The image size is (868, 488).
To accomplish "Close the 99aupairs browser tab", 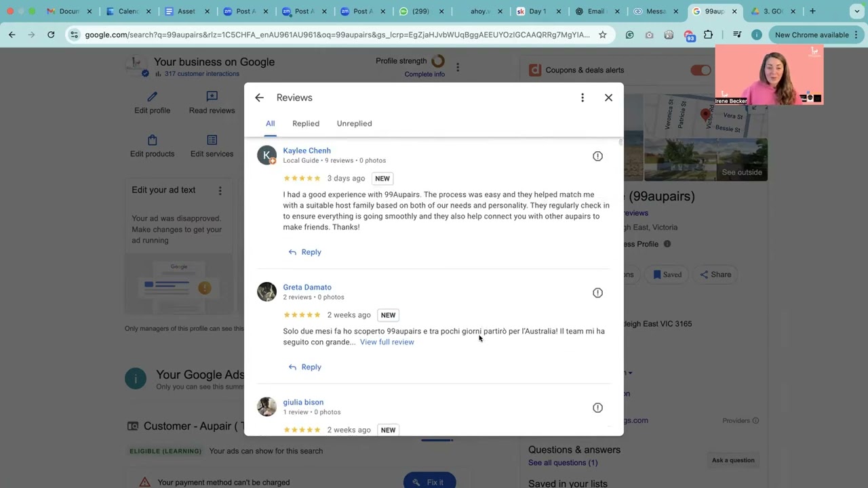I will 734,12.
